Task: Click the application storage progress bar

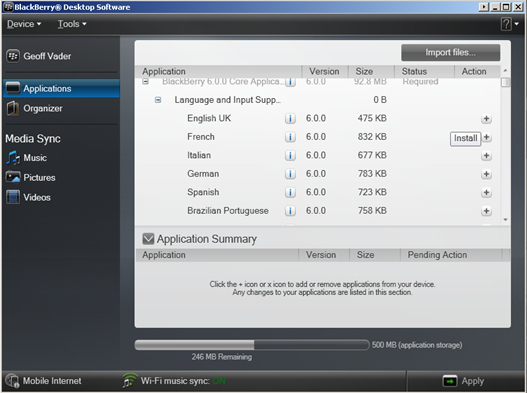Action: (x=252, y=345)
